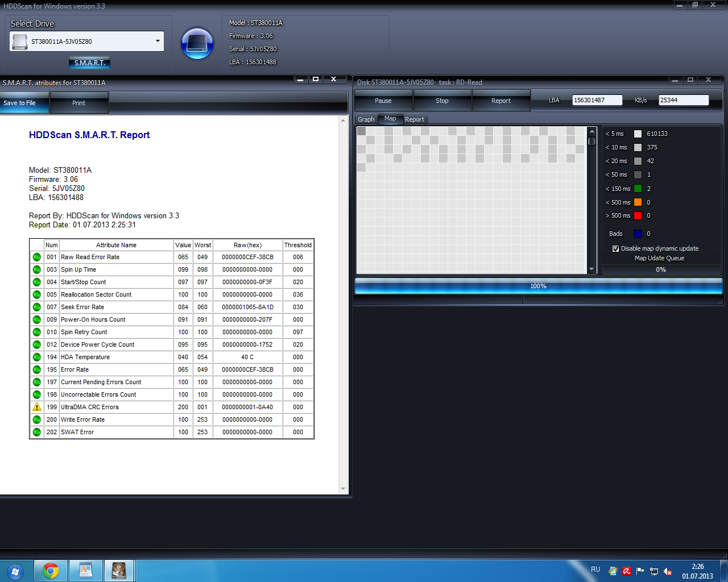Switch to the Report tab

tap(414, 119)
